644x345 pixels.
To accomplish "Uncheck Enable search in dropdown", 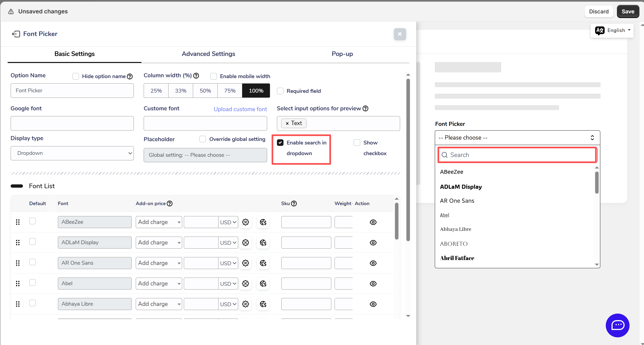I will pos(280,143).
